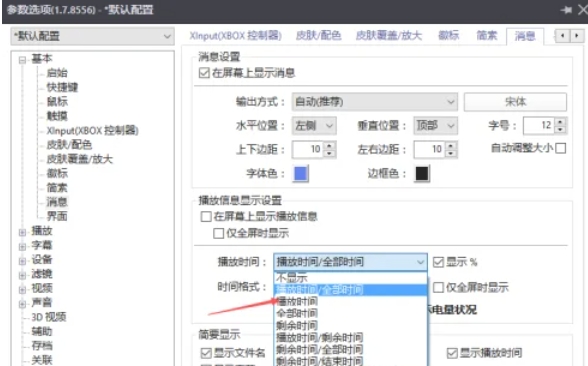Screen dimensions: 588x366
Task: Increase 上下边距 with up spinner
Action: [329, 146]
